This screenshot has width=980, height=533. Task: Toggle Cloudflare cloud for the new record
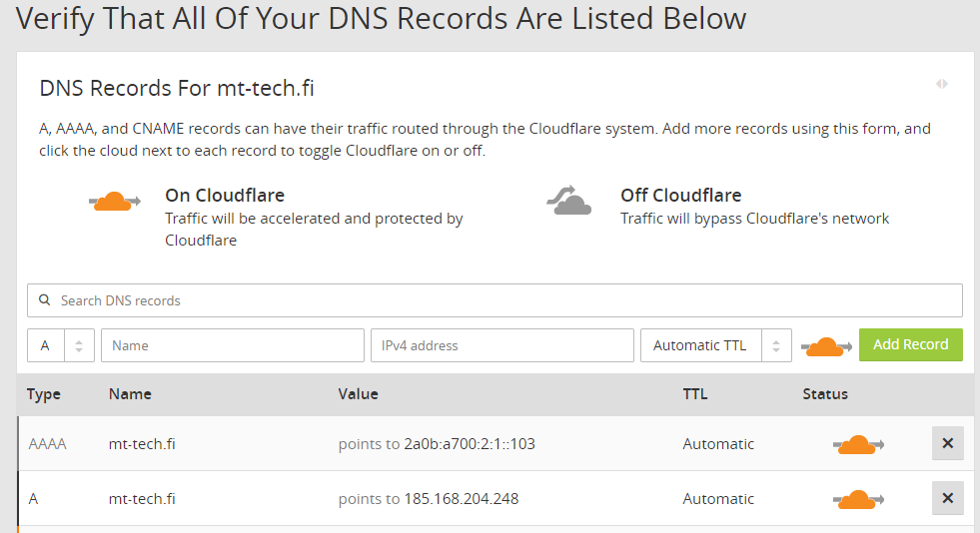coord(825,346)
